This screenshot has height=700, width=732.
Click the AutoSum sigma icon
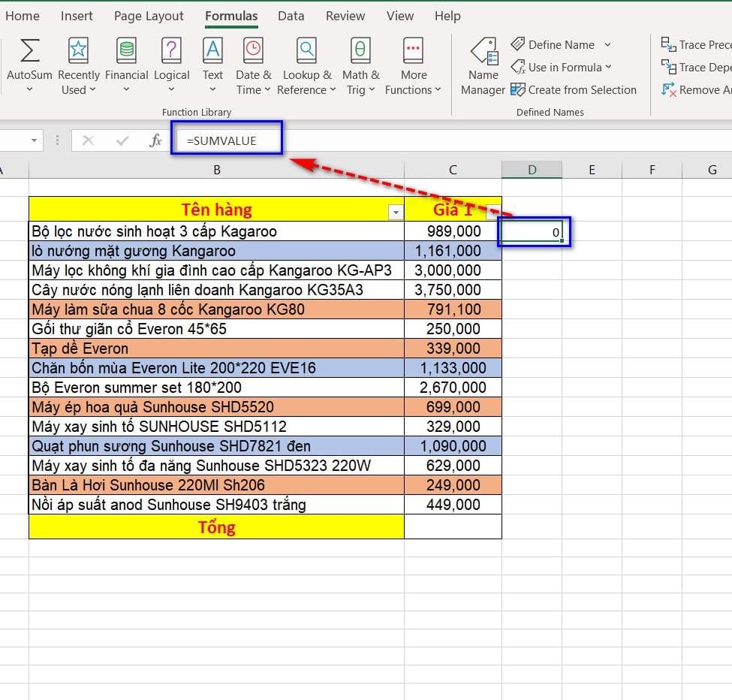29,51
